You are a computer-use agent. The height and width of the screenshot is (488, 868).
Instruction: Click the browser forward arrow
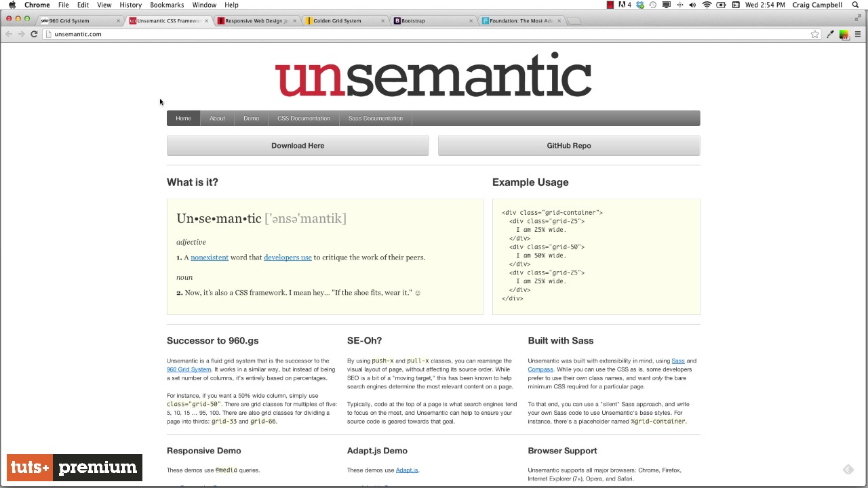21,34
